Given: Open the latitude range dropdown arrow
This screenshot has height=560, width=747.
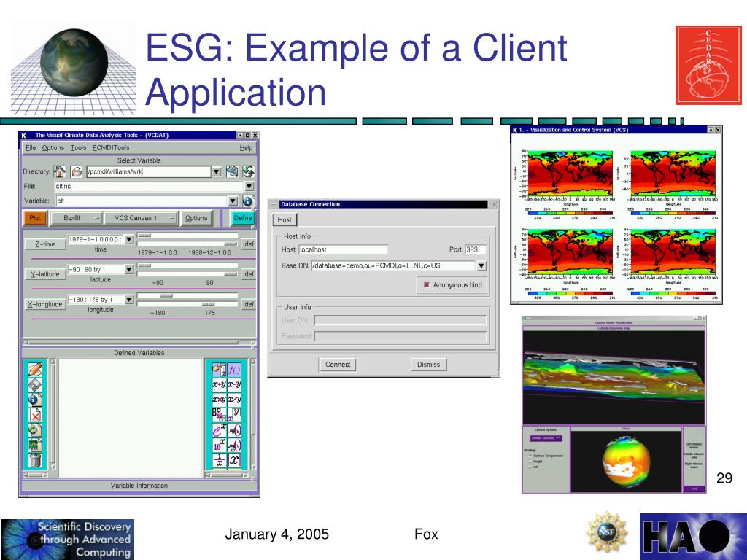Looking at the screenshot, I should point(129,270).
